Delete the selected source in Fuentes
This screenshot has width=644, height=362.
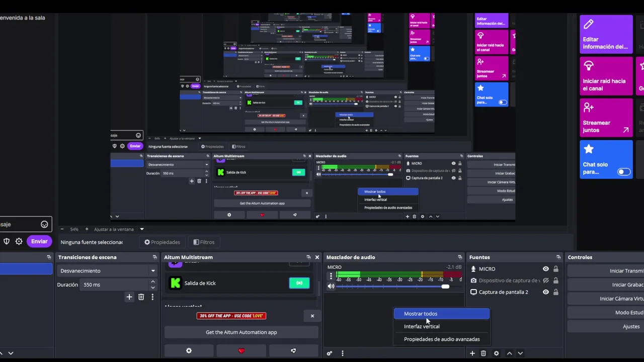[x=483, y=353]
